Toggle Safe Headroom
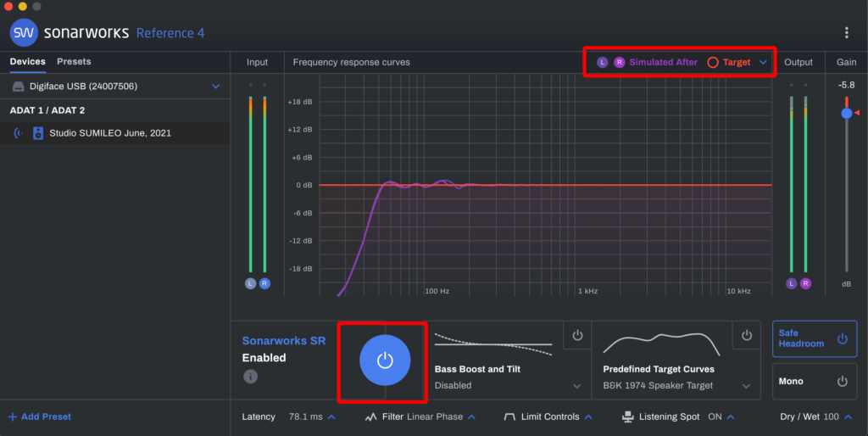Image resolution: width=868 pixels, height=436 pixels. click(815, 338)
